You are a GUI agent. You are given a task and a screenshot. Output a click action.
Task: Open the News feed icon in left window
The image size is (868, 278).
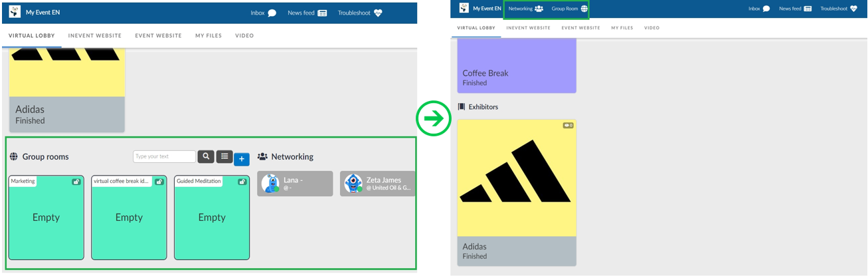coord(322,13)
